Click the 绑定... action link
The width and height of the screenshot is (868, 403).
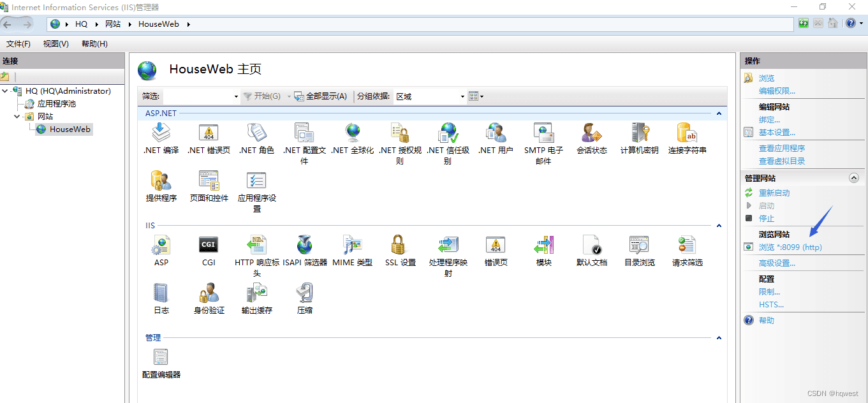coord(769,120)
